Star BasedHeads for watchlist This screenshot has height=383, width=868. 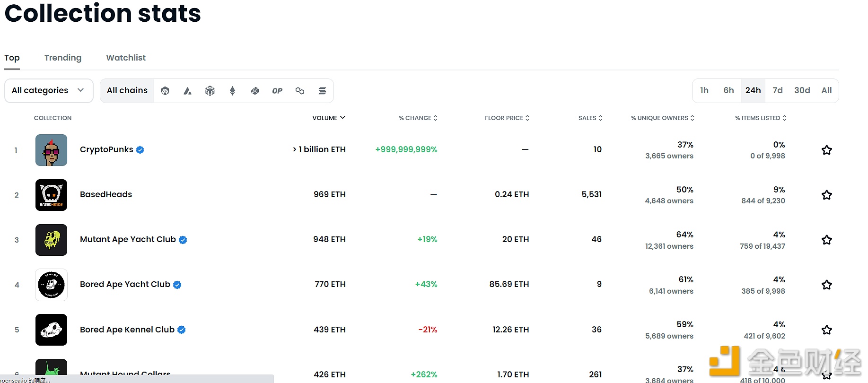pos(827,195)
